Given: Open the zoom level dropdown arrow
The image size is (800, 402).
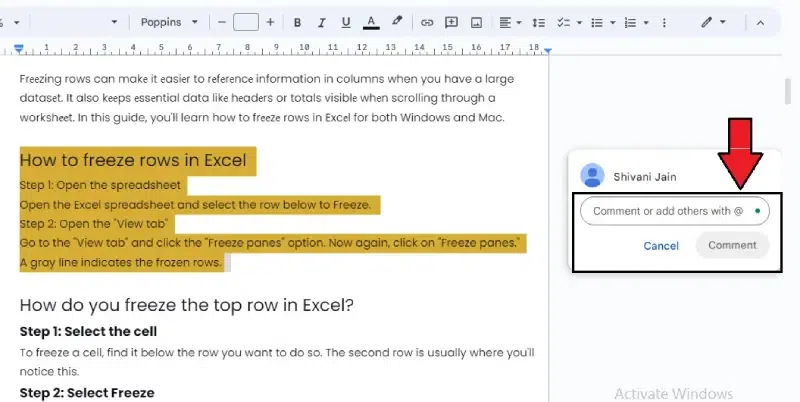Looking at the screenshot, I should pos(16,23).
